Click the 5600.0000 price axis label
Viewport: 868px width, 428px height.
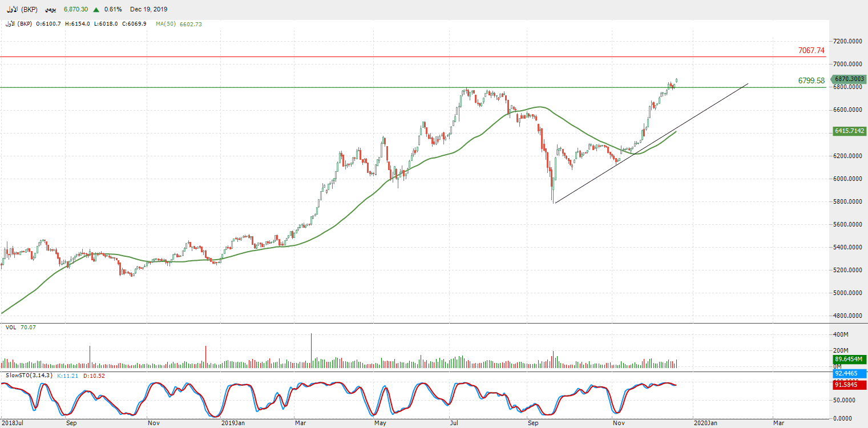point(847,224)
